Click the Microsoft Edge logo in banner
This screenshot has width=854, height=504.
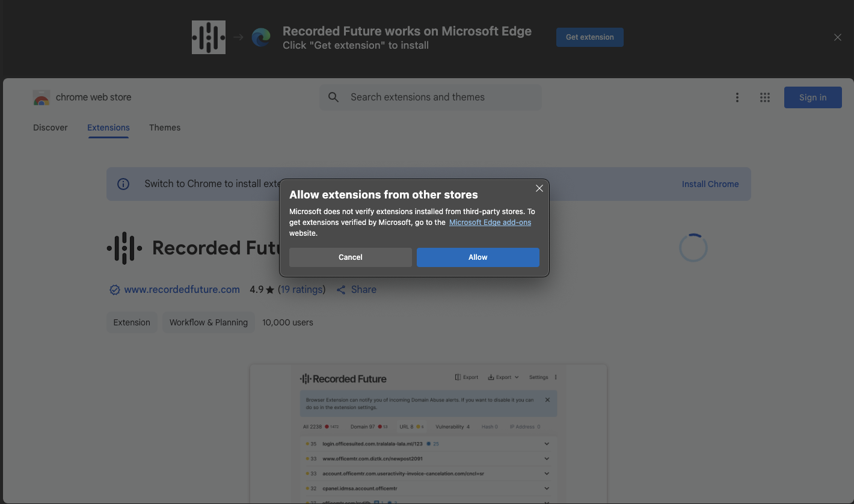coord(261,37)
